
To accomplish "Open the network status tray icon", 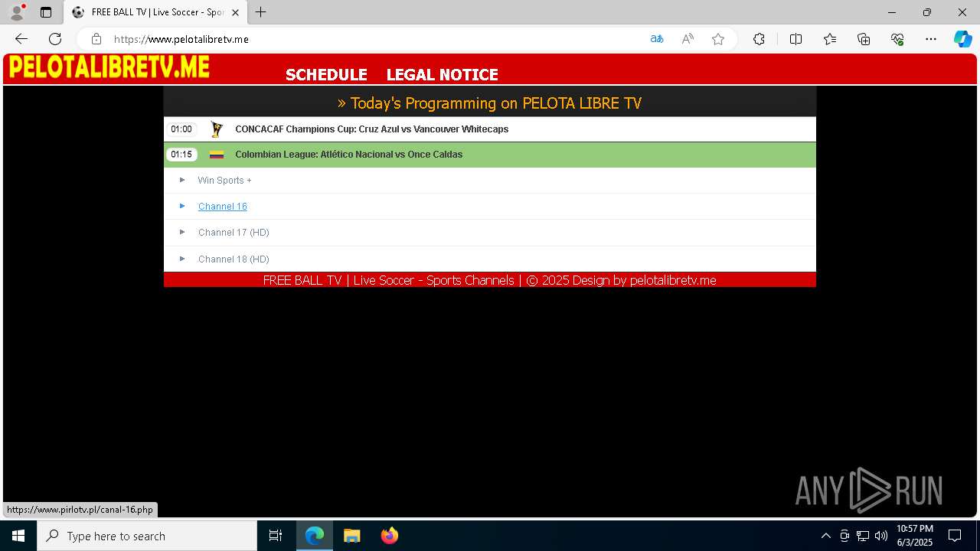I will 863,536.
